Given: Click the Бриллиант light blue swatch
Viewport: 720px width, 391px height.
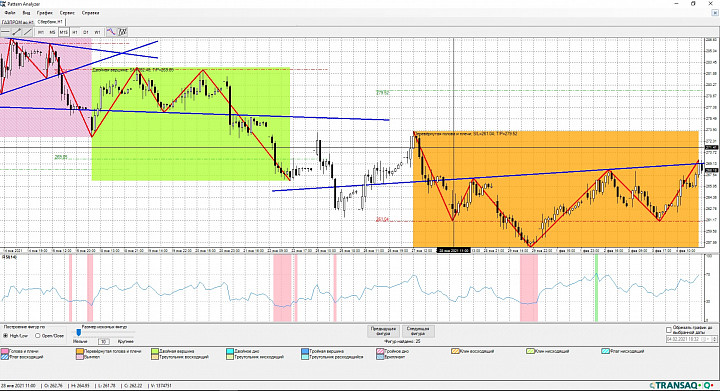Looking at the screenshot, I should [380, 357].
